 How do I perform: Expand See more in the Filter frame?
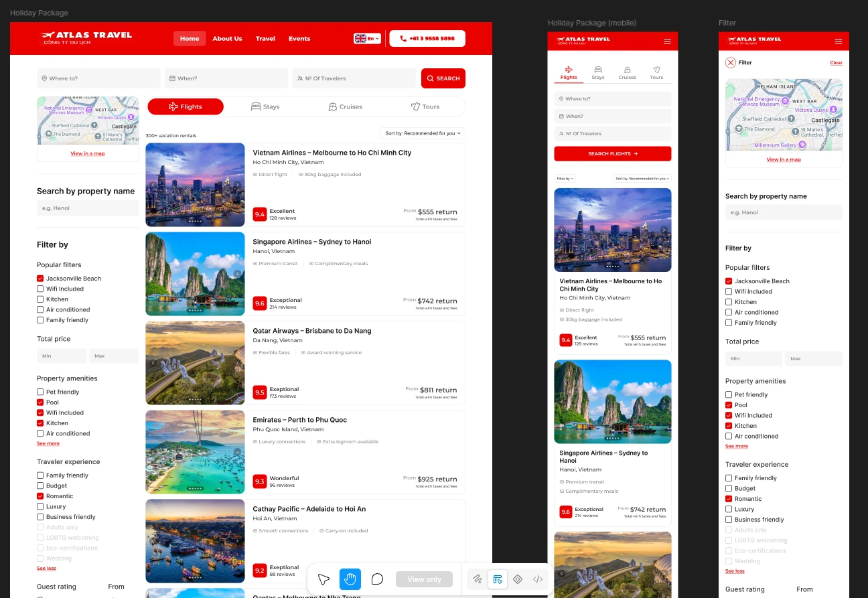tap(737, 446)
